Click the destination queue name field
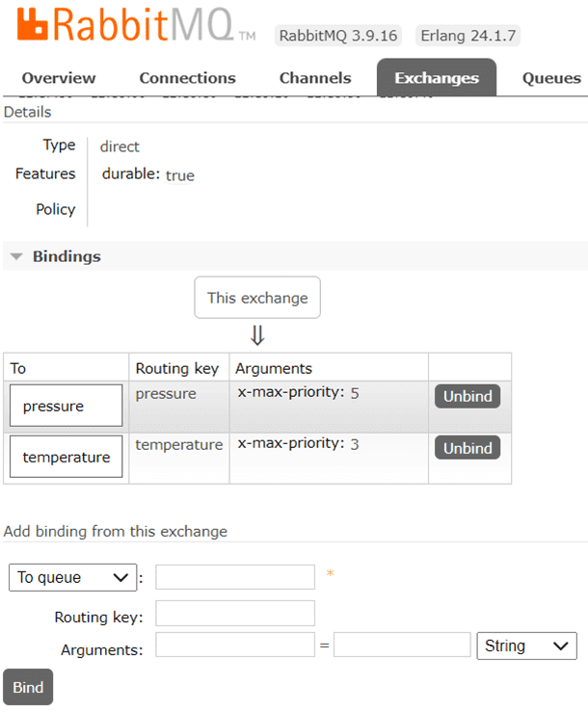 235,577
